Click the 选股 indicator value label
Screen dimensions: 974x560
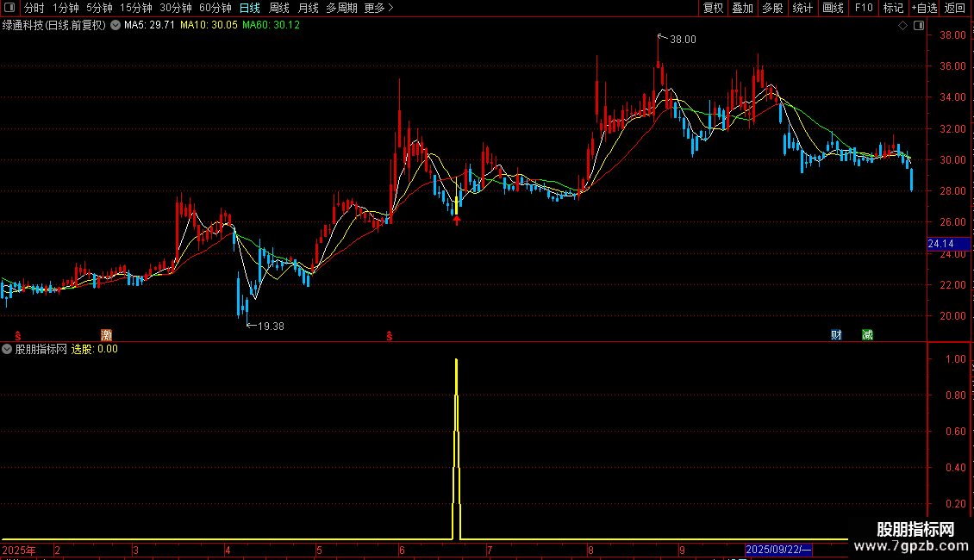(x=95, y=349)
